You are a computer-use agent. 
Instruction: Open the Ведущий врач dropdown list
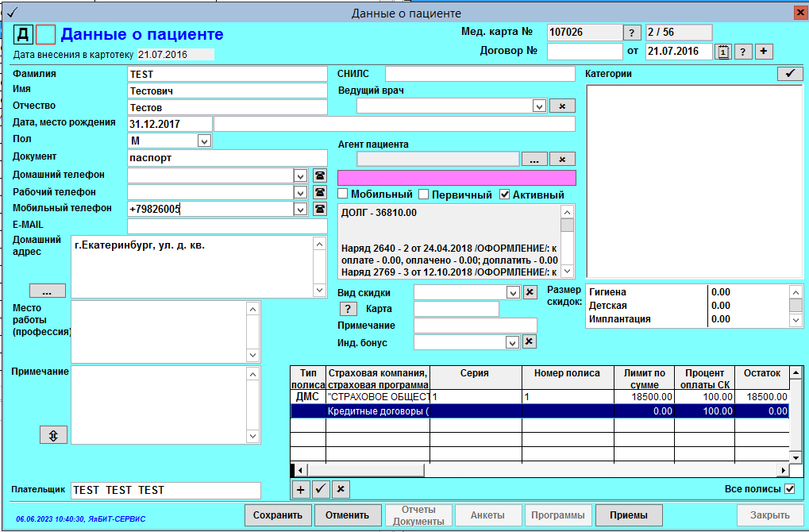(x=538, y=106)
